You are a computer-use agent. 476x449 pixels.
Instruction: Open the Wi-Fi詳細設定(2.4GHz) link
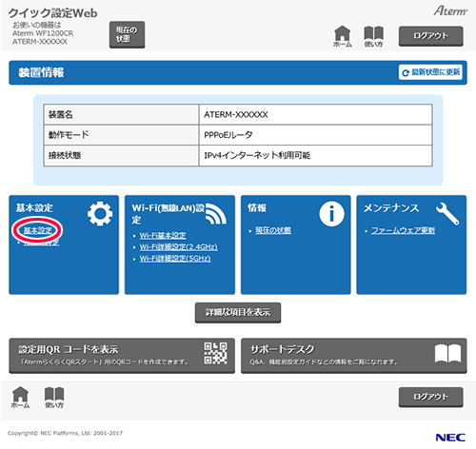(179, 247)
